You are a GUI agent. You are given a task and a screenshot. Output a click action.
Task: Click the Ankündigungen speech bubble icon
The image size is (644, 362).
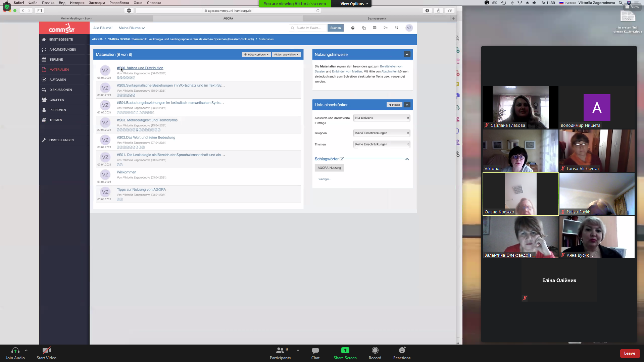coord(44,50)
